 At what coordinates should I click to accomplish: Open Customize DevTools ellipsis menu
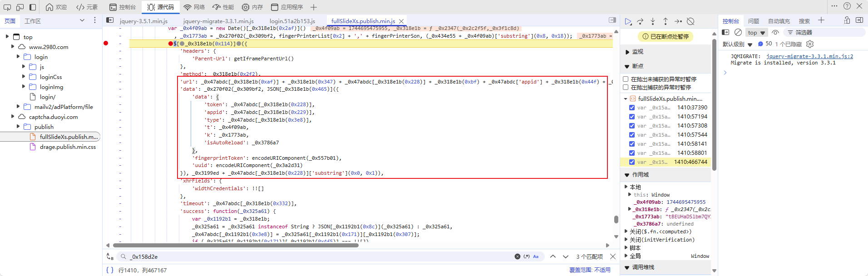[834, 6]
